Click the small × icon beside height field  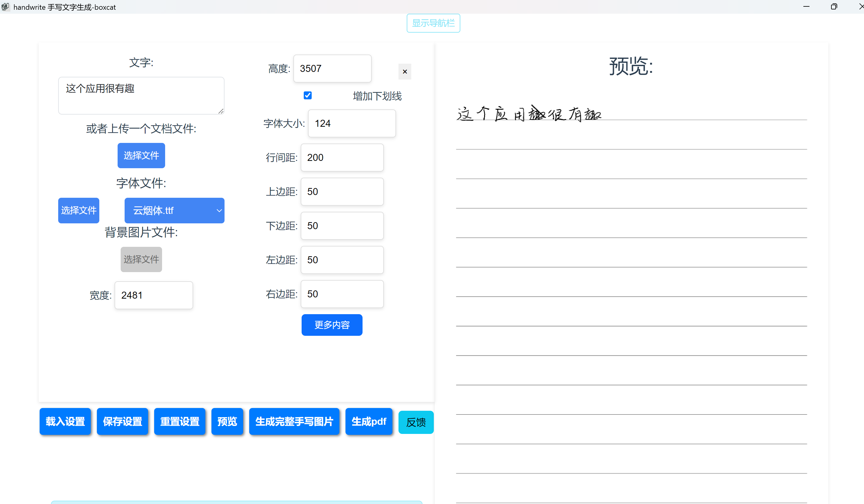(x=405, y=72)
